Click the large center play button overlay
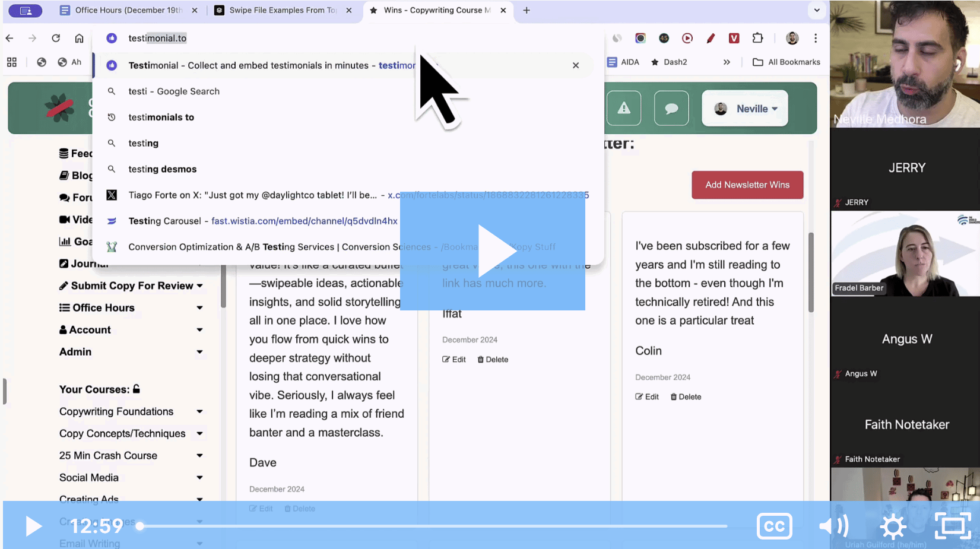 point(492,250)
